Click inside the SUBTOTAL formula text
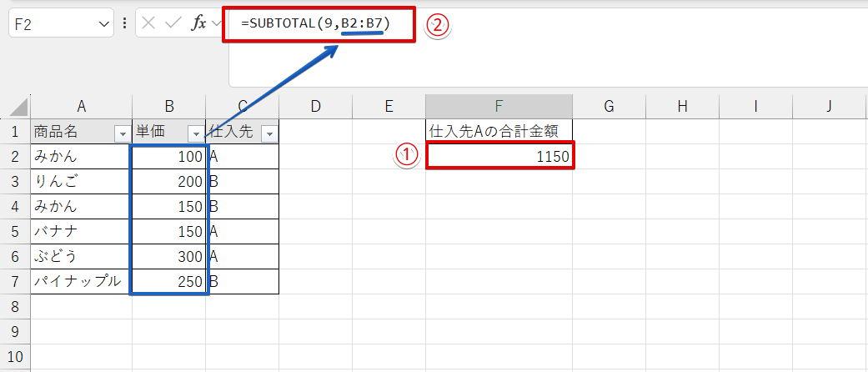Image resolution: width=868 pixels, height=372 pixels. tap(315, 24)
